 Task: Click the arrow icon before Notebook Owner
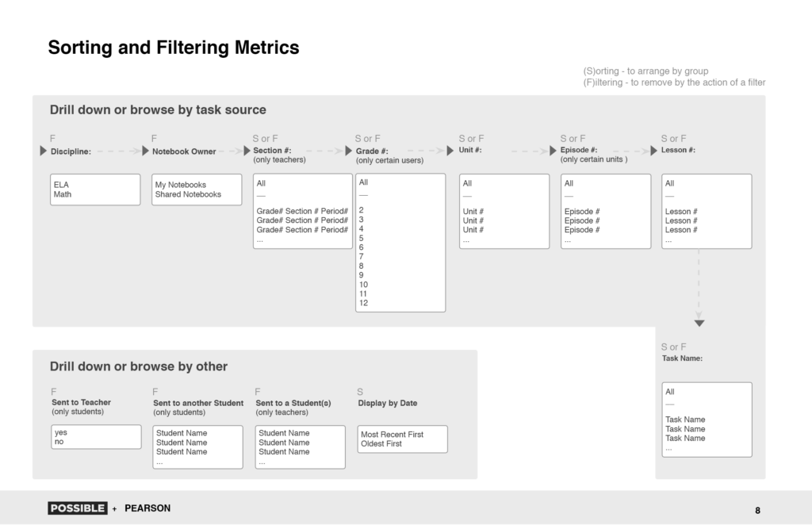pos(146,151)
